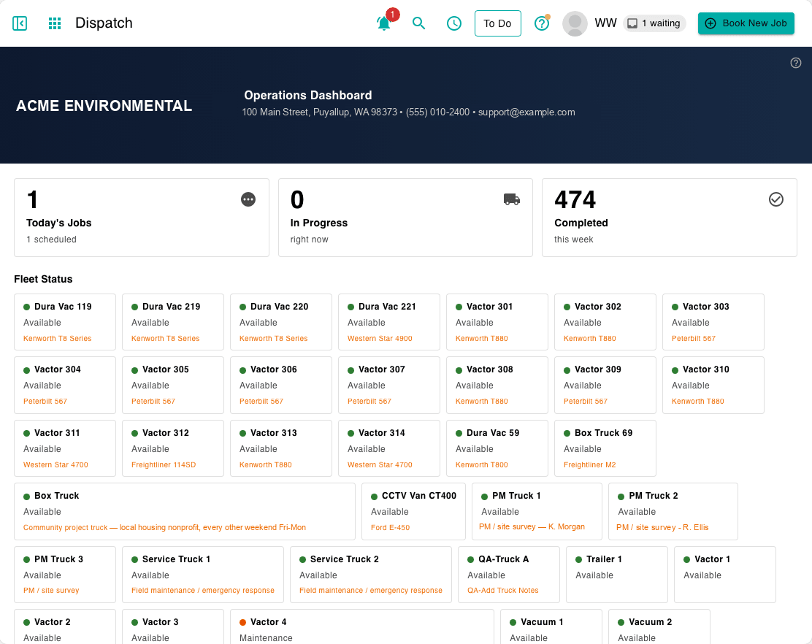Select the Dura Vac 221 fleet card
Image resolution: width=812 pixels, height=644 pixels.
coord(389,322)
